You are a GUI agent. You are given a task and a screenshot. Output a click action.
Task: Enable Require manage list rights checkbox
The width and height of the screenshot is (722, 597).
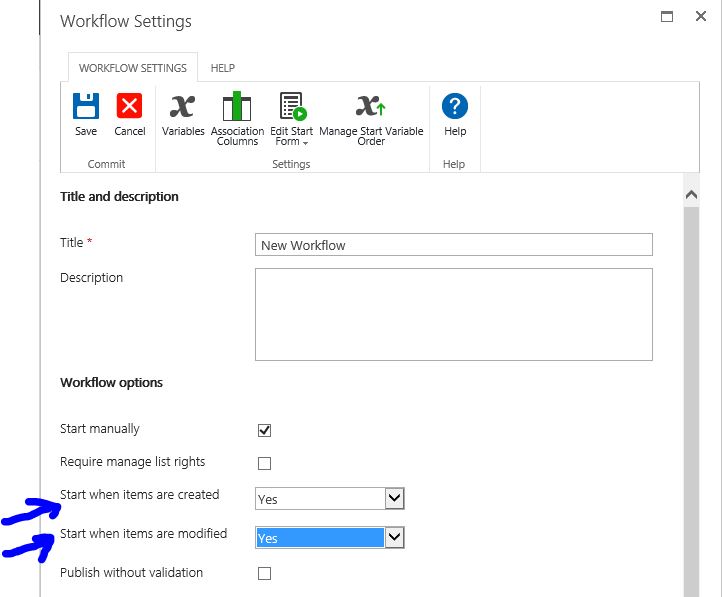click(x=265, y=463)
